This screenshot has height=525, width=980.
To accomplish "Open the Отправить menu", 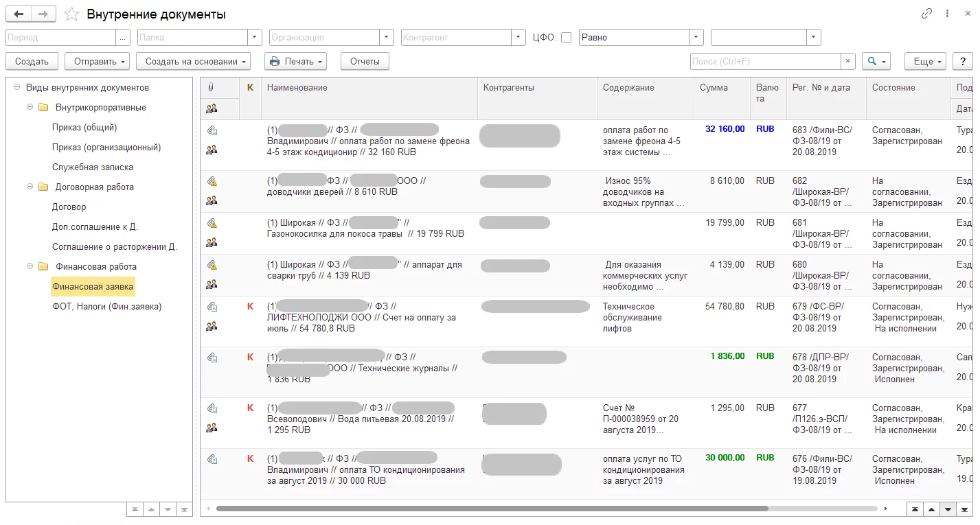I will tap(97, 61).
